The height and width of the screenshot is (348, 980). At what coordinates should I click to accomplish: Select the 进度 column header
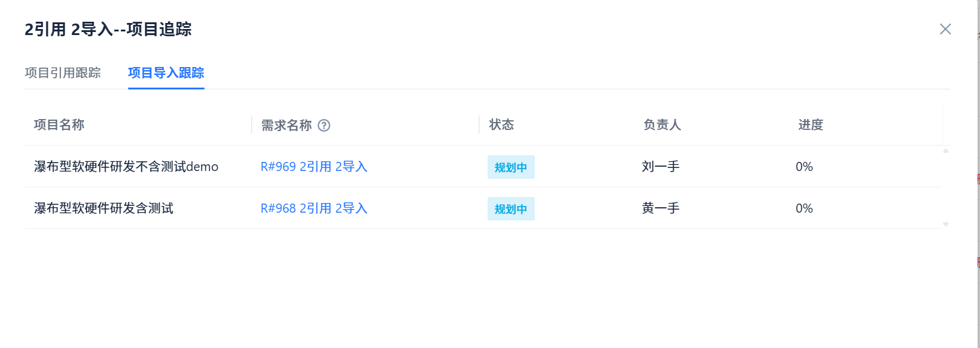811,124
